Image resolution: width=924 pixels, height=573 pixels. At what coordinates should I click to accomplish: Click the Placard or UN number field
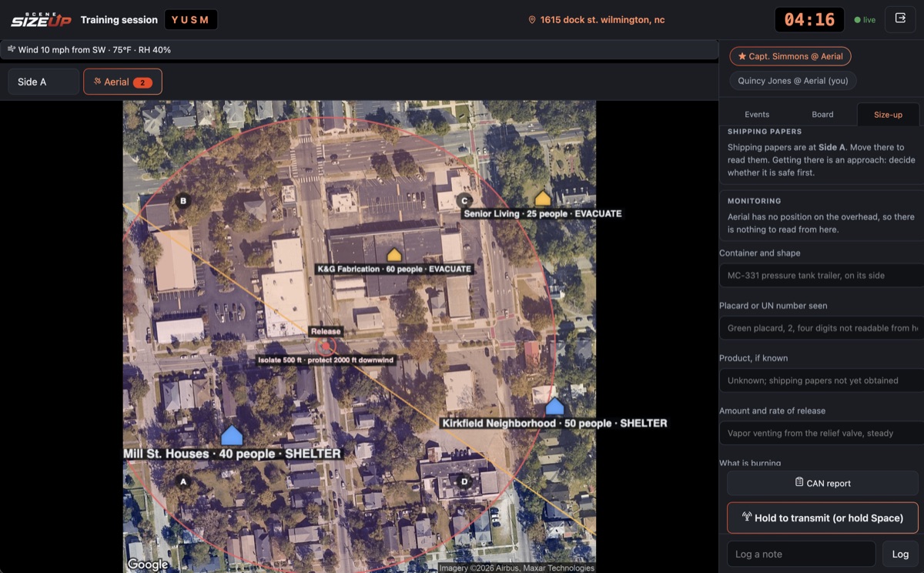pos(821,327)
